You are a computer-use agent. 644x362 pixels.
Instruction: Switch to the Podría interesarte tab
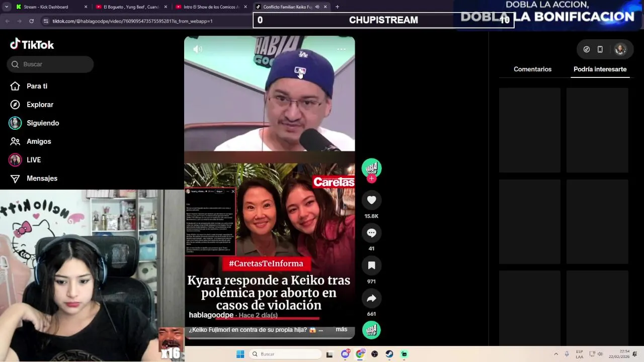click(600, 69)
